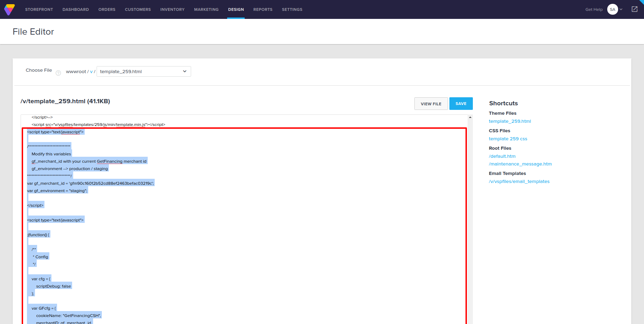Navigate to the v folder breadcrumb

(91, 71)
